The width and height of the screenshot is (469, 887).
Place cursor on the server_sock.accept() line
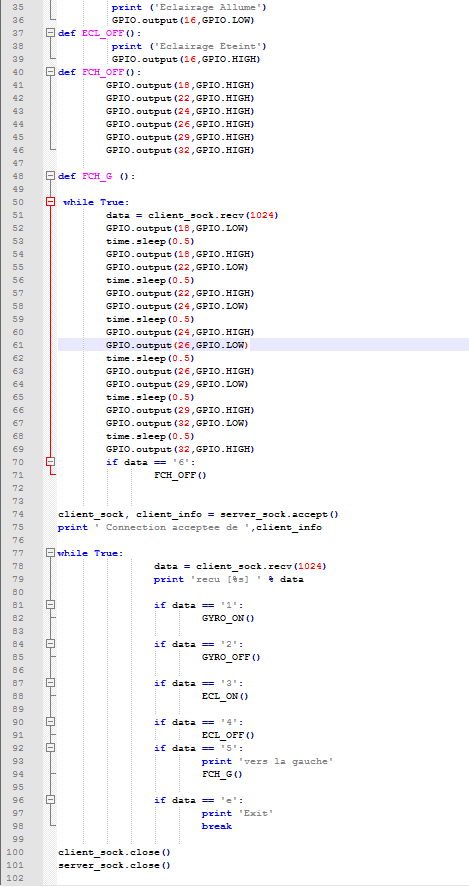(x=198, y=514)
